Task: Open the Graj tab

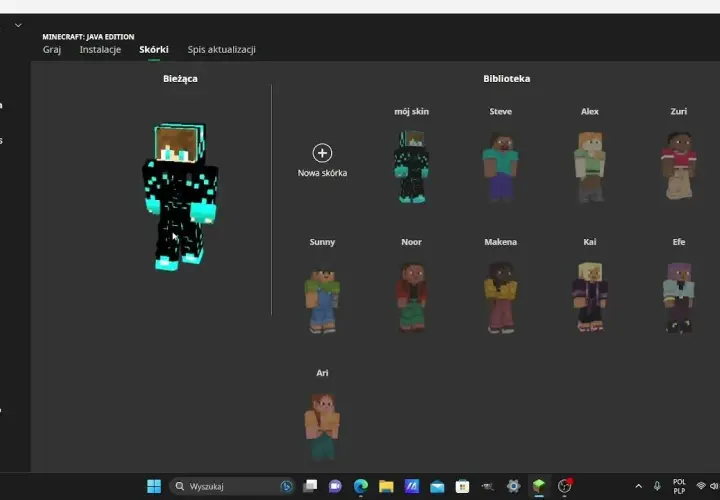Action: pyautogui.click(x=52, y=50)
